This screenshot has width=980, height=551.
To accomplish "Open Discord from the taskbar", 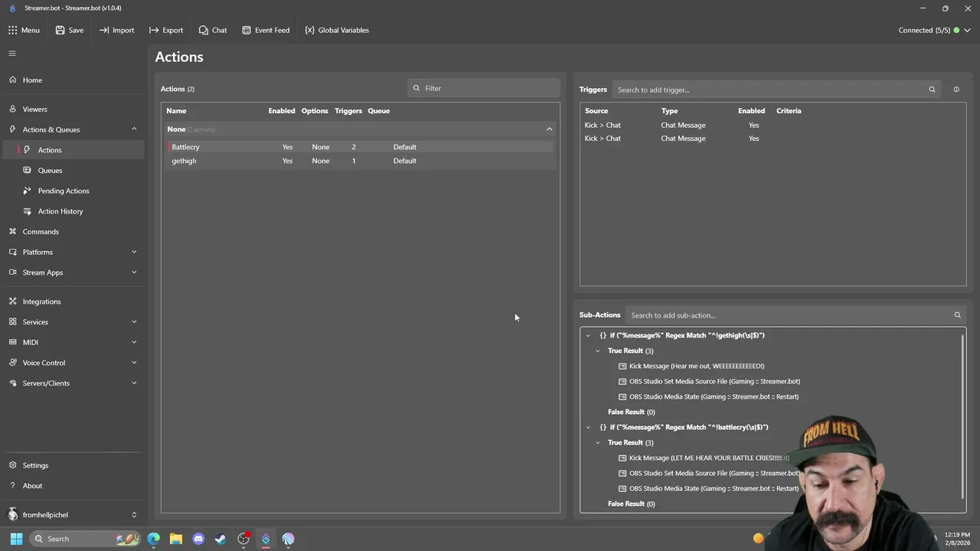I will 198,539.
